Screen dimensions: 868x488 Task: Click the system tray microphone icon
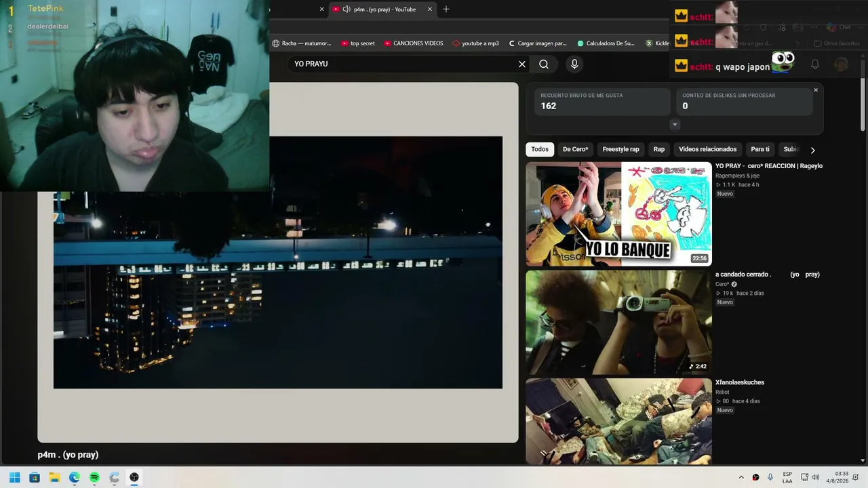(x=770, y=477)
